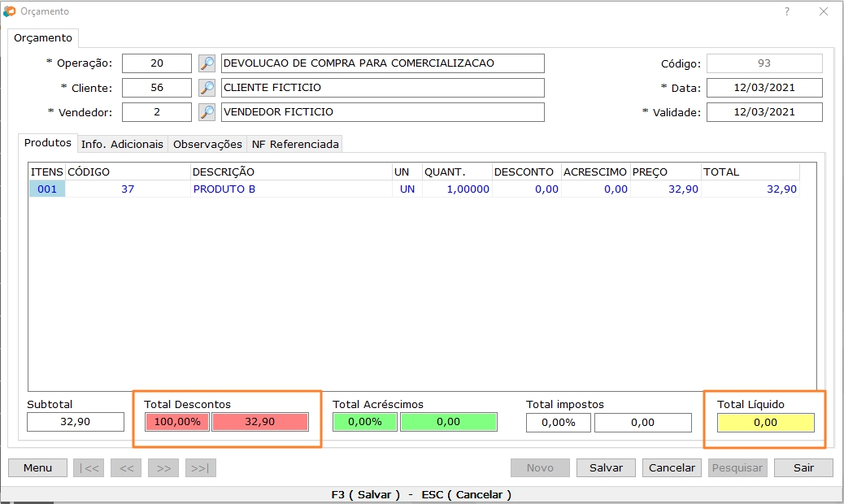844x504 pixels.
Task: Go to next record with >> button
Action: [x=164, y=467]
